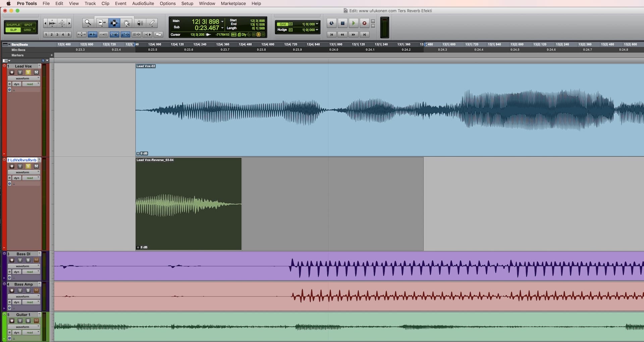Click the Play button in transport
The height and width of the screenshot is (342, 644).
(353, 23)
